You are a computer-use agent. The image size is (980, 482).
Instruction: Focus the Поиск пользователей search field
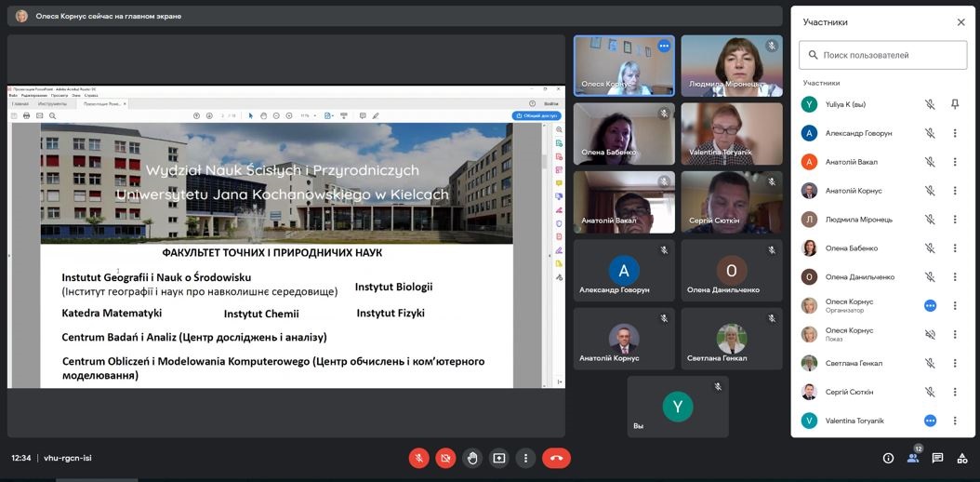click(882, 55)
